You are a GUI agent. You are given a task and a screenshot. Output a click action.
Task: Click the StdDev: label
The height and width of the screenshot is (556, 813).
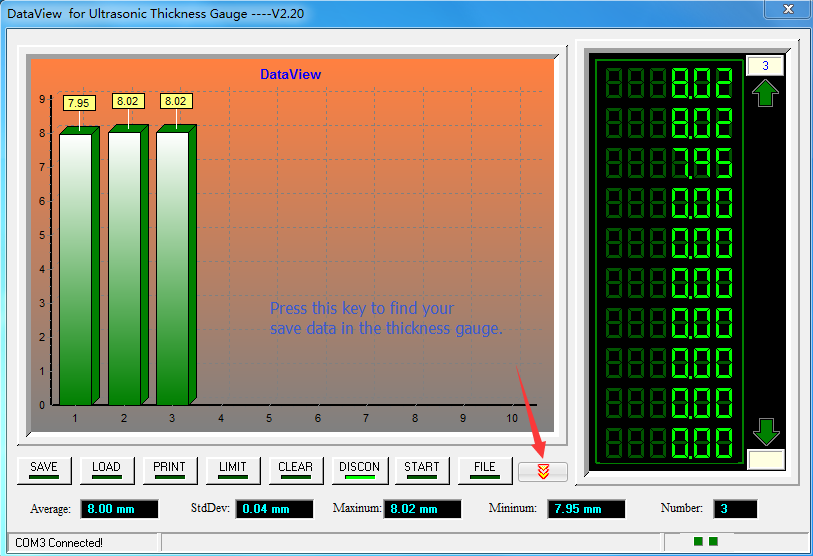click(x=210, y=508)
